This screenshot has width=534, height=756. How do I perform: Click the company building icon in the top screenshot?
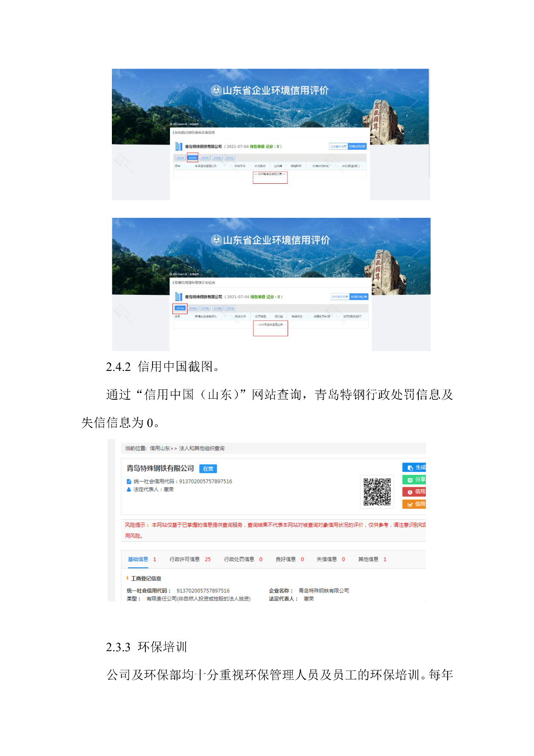pyautogui.click(x=178, y=146)
